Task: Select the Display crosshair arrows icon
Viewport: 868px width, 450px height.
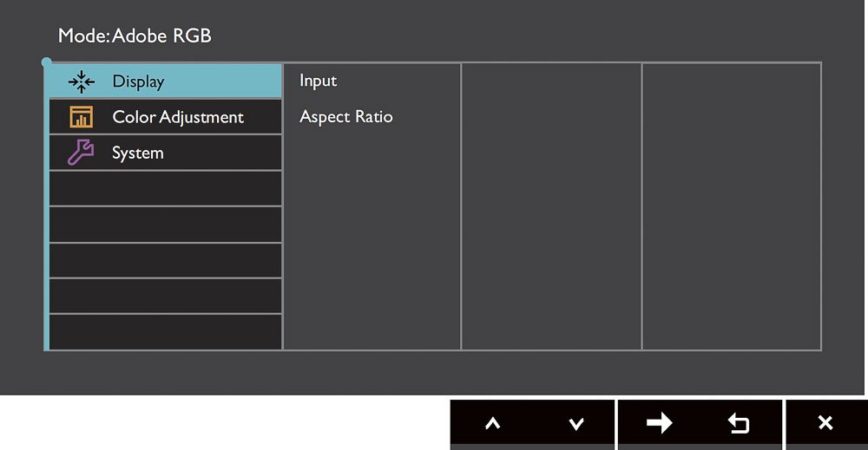Action: (82, 82)
